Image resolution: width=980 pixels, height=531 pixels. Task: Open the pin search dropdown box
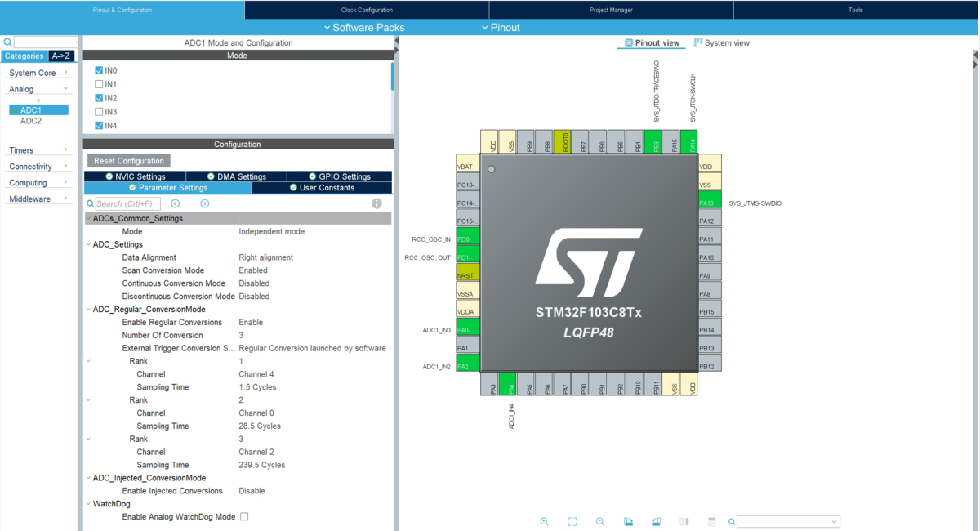(x=788, y=521)
